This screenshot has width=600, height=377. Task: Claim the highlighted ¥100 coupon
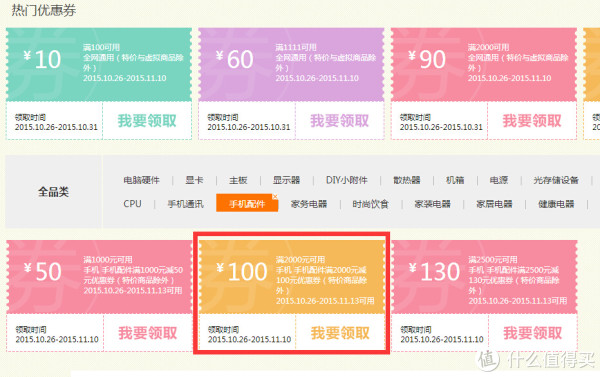coord(340,333)
